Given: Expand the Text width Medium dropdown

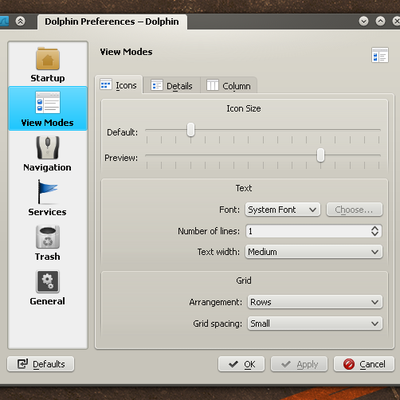Looking at the screenshot, I should [x=314, y=252].
